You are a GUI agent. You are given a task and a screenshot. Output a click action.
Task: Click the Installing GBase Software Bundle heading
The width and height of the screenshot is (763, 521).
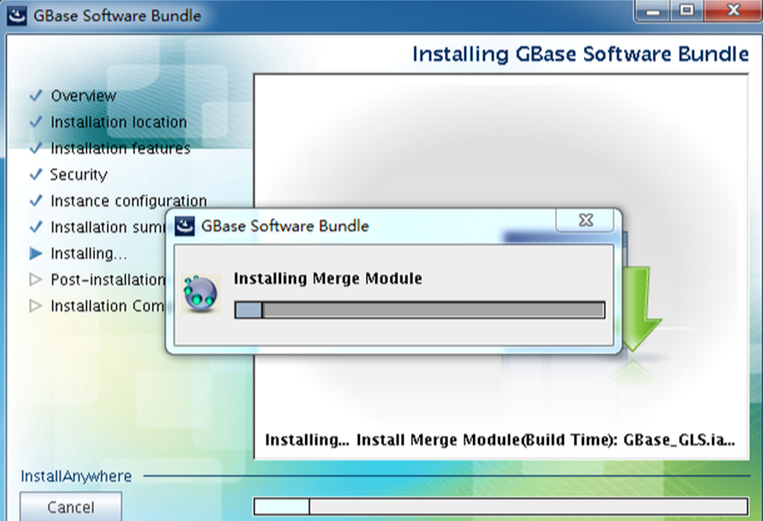tap(580, 54)
